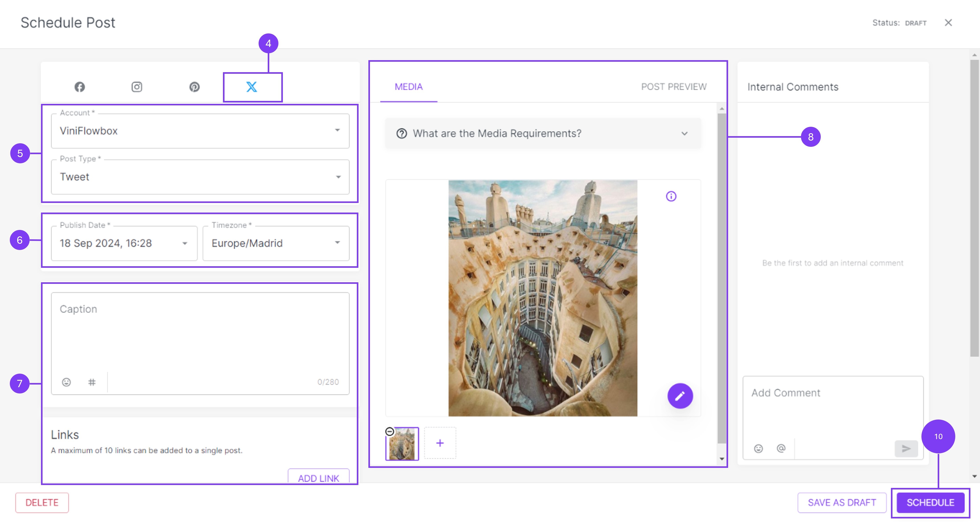Open the Post Type dropdown

[200, 177]
